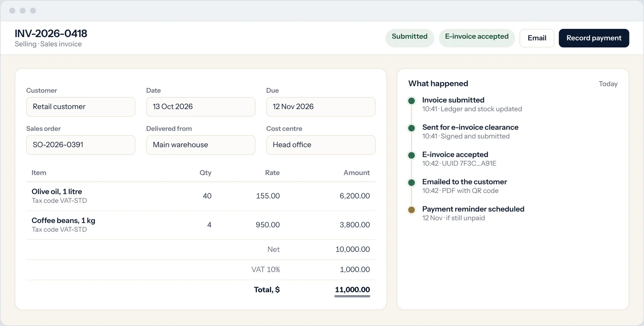This screenshot has height=326, width=644.
Task: Click 'Tax code VAT-STD' under Coffee beans
Action: pos(59,230)
